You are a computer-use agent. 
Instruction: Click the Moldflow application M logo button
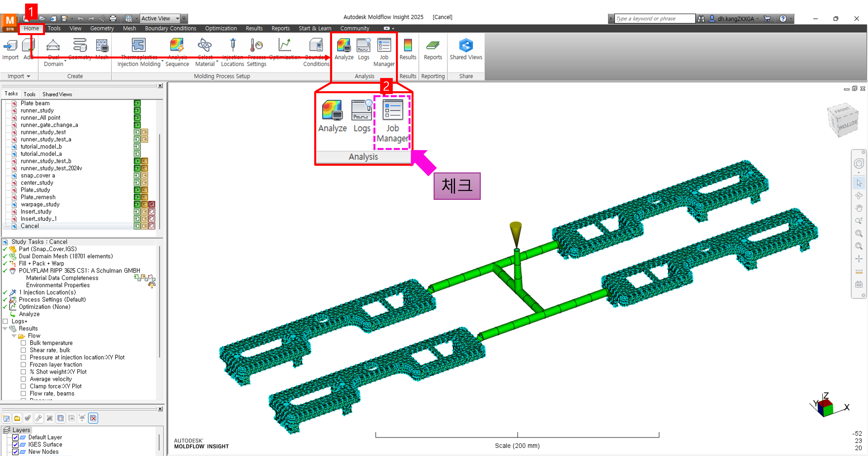pyautogui.click(x=9, y=22)
